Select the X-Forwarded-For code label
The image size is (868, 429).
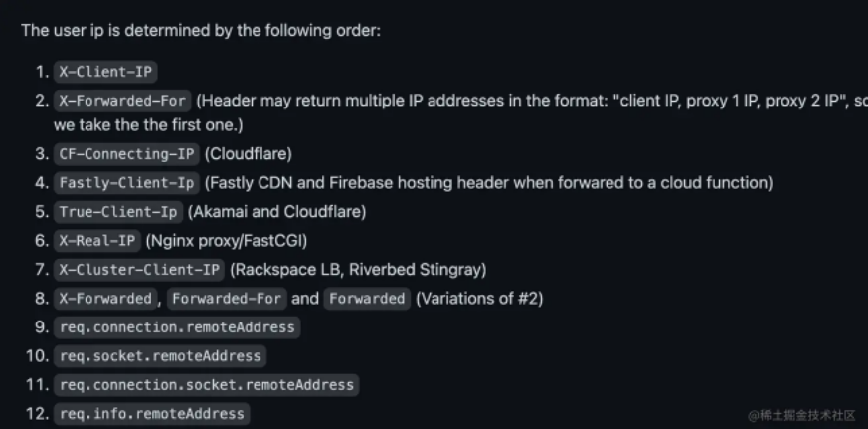pyautogui.click(x=122, y=101)
